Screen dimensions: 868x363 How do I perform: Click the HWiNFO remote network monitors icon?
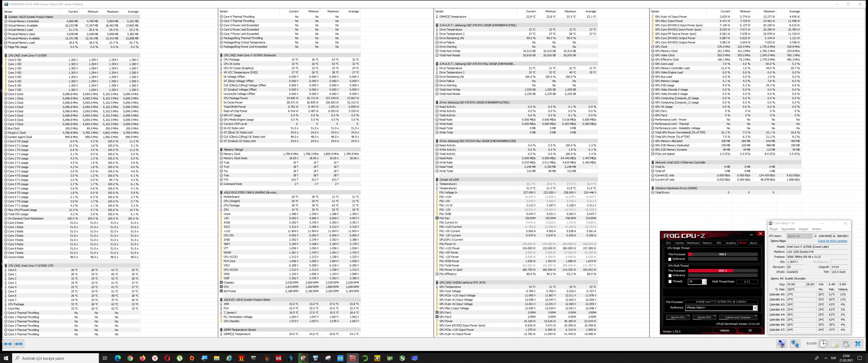795,344
